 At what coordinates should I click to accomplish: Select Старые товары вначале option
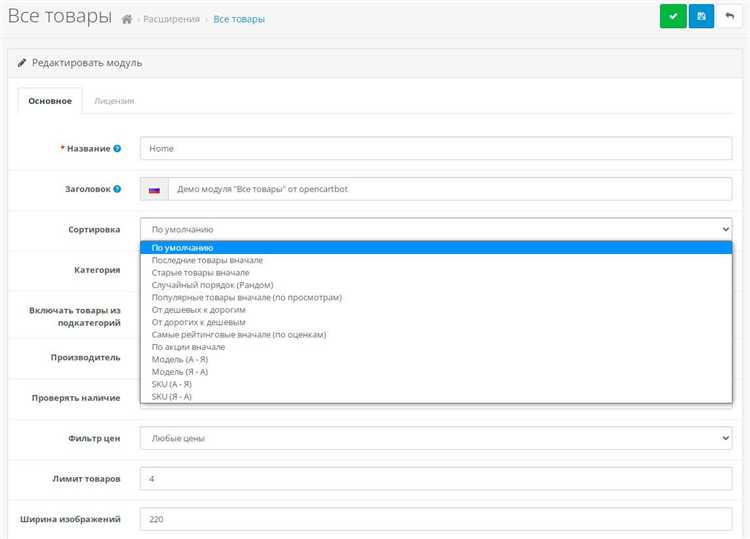(x=436, y=273)
